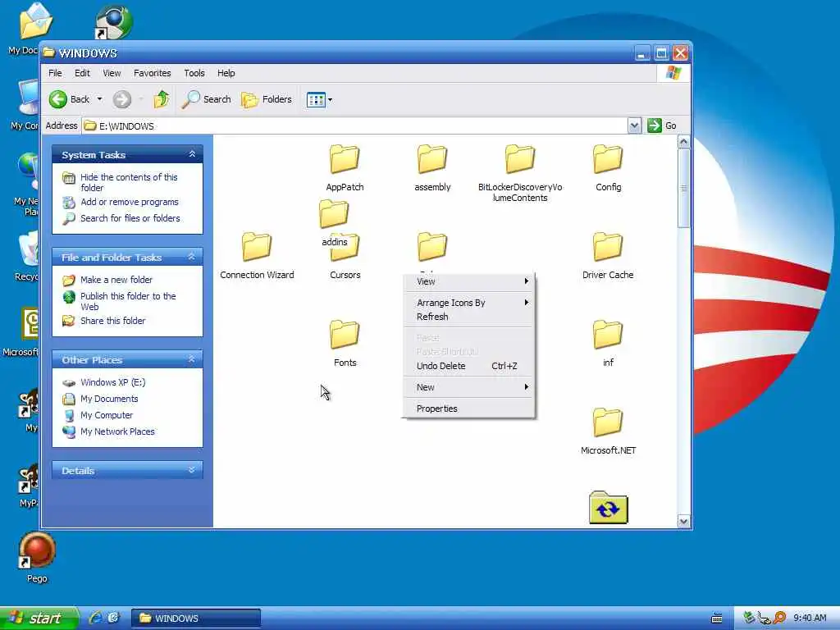The height and width of the screenshot is (630, 840).
Task: Select the inf folder icon
Action: point(608,335)
